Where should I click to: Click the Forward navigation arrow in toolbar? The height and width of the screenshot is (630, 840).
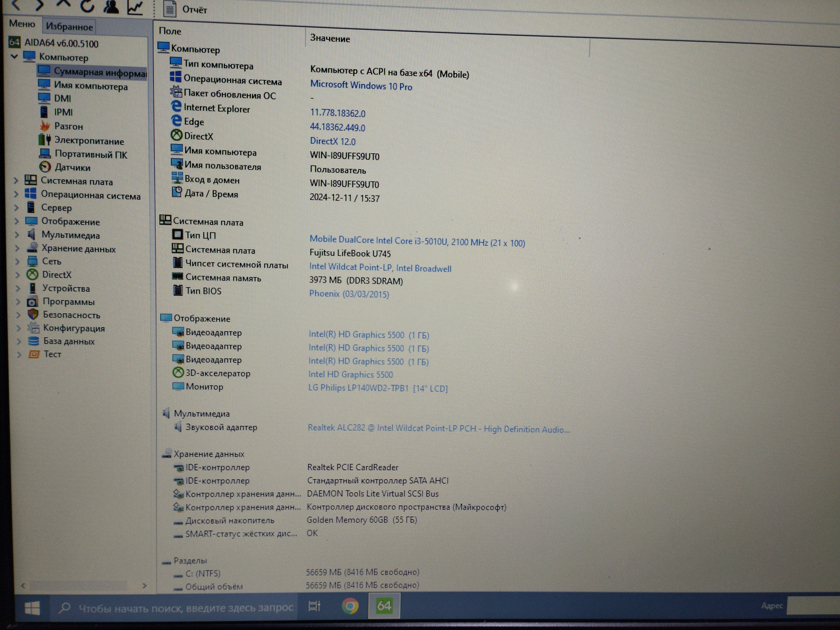(39, 5)
